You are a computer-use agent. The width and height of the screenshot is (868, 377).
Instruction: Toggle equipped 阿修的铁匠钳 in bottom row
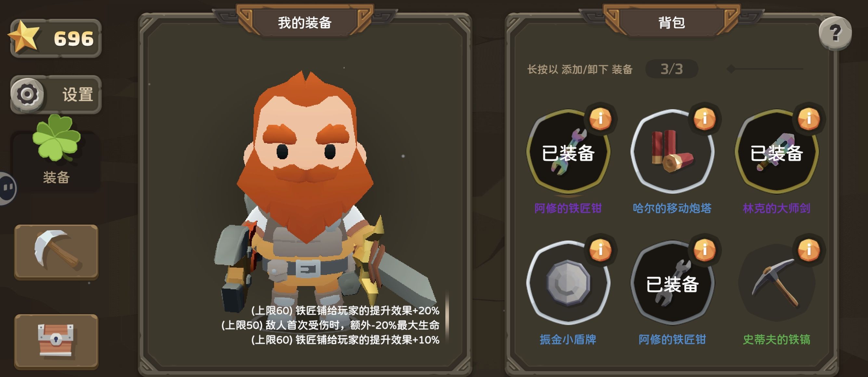pyautogui.click(x=672, y=283)
